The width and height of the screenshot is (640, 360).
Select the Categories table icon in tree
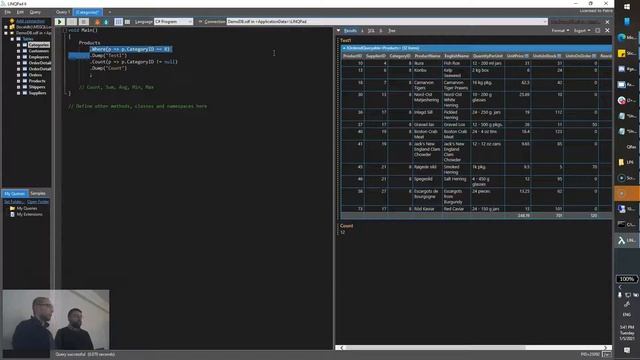(x=24, y=45)
